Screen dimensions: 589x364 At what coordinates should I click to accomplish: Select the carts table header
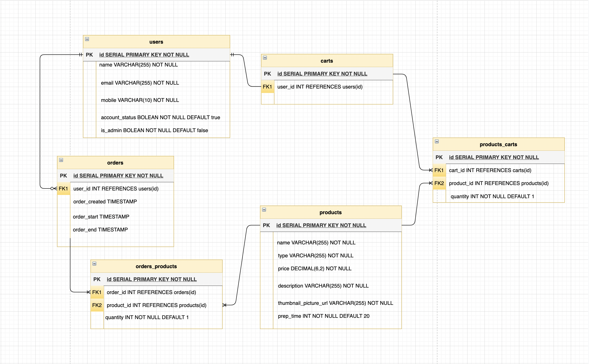click(326, 61)
